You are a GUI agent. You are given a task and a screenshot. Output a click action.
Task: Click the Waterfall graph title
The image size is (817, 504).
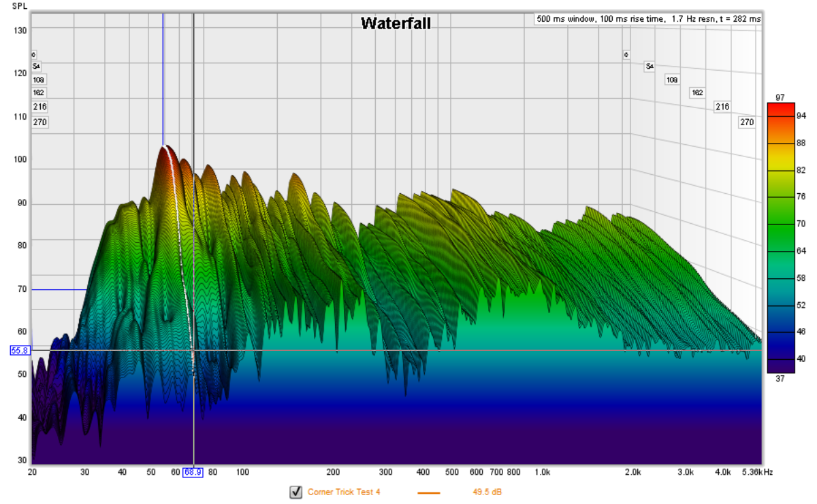click(396, 23)
